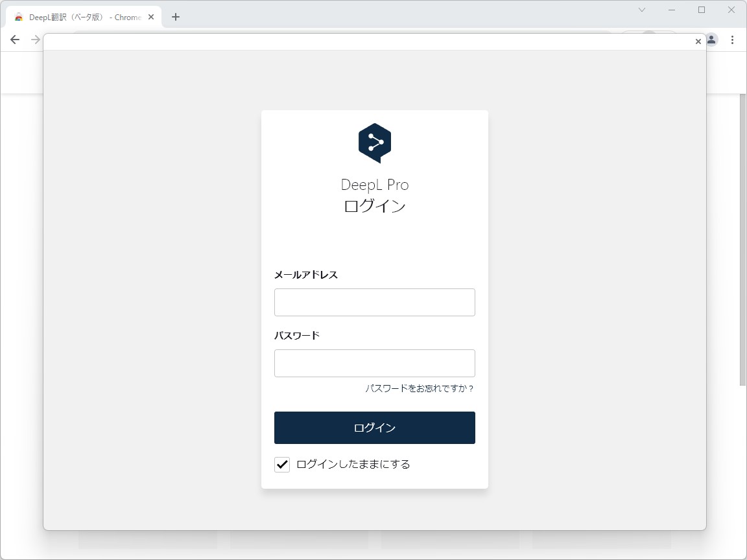
Task: Open a new browser tab with the plus
Action: pyautogui.click(x=175, y=17)
